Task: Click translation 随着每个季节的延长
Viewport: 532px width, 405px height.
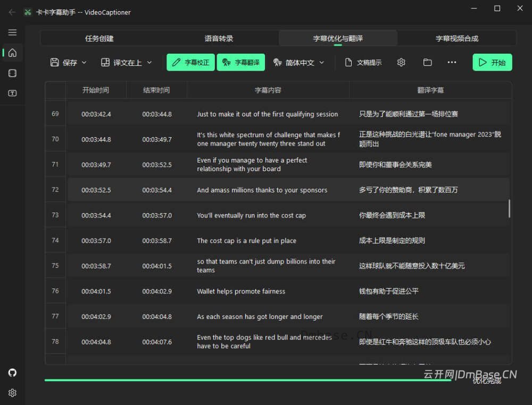Action: point(389,317)
